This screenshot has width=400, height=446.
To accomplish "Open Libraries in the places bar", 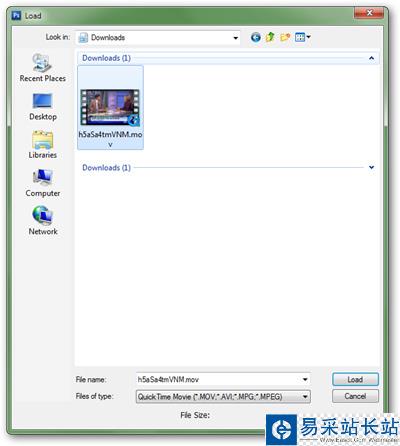I will click(x=43, y=145).
